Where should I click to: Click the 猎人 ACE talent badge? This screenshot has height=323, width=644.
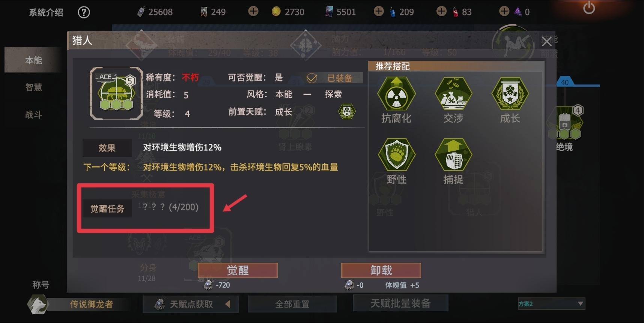click(116, 94)
